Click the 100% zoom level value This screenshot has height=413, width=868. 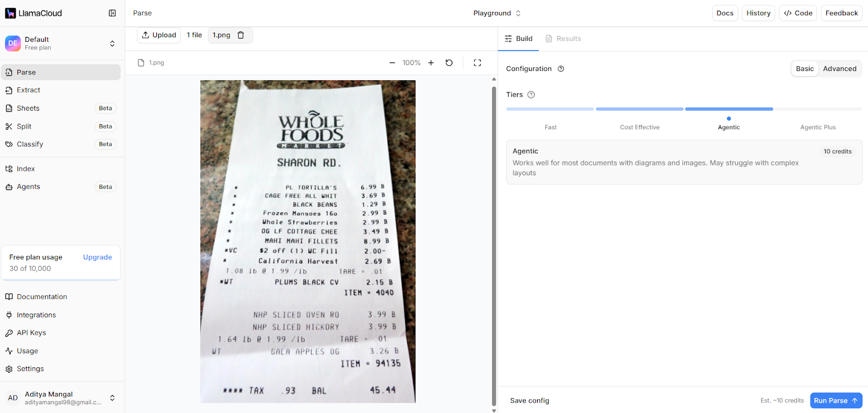pyautogui.click(x=412, y=63)
